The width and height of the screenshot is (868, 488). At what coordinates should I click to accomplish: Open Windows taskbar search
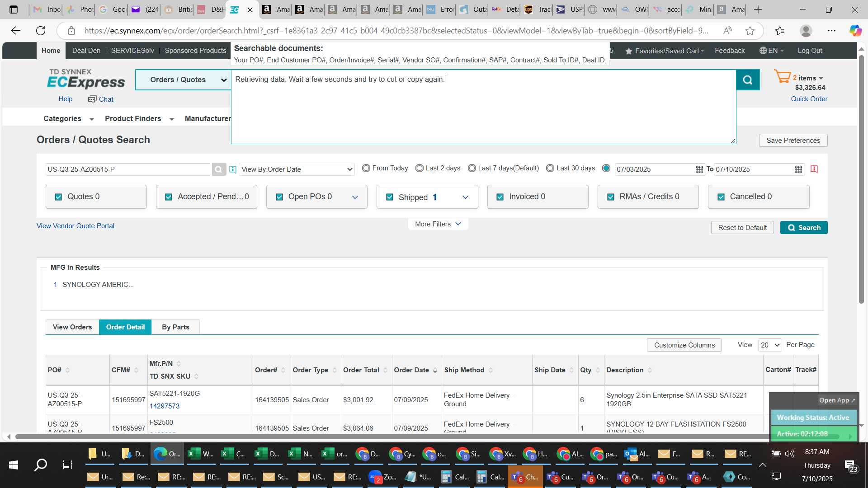41,465
